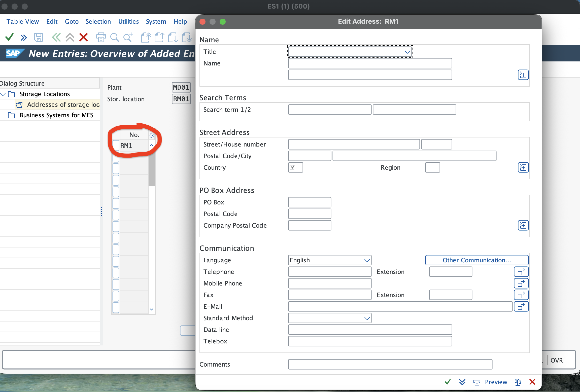This screenshot has width=580, height=392.
Task: Click the OVR status bar indicator
Action: [x=557, y=361]
